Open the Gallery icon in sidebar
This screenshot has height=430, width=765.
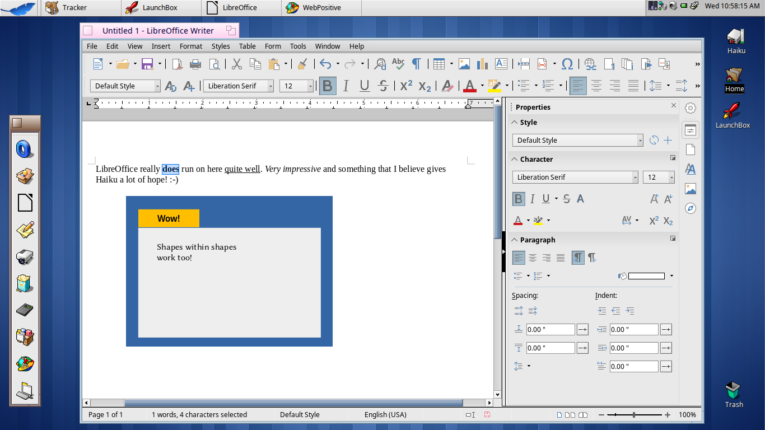click(690, 189)
